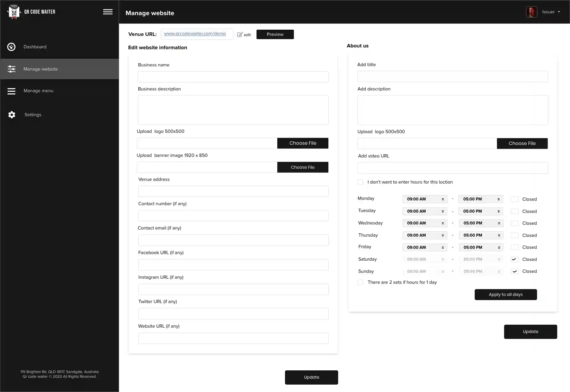Tick "There are 2 sets of hours" checkbox
The width and height of the screenshot is (570, 392).
[360, 282]
